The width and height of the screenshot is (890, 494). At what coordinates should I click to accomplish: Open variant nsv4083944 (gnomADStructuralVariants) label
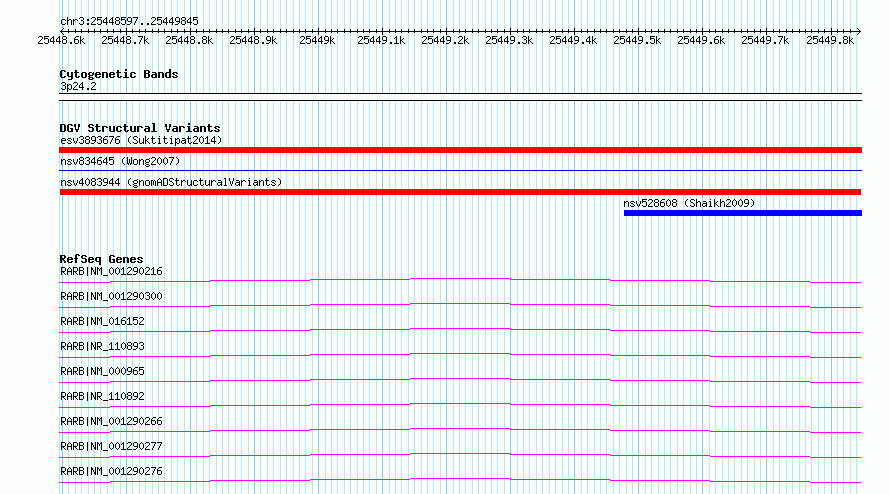[171, 182]
